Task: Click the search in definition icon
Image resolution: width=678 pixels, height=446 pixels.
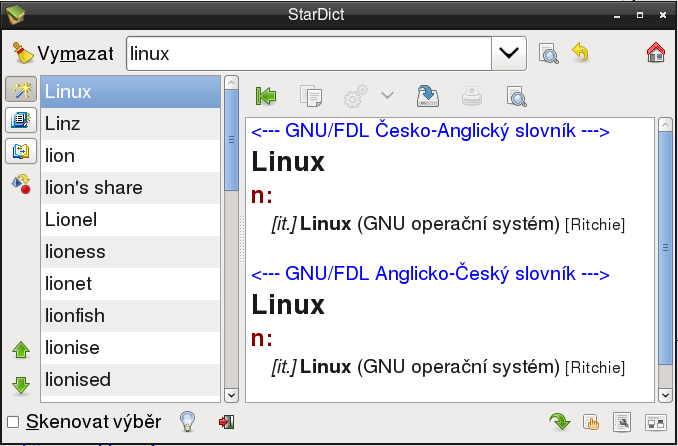Action: click(x=515, y=97)
